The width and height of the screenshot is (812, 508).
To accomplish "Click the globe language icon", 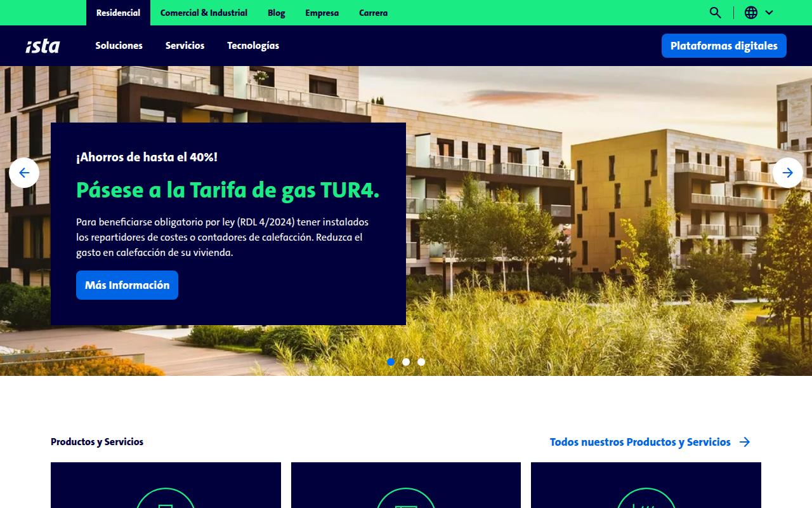I will click(751, 13).
